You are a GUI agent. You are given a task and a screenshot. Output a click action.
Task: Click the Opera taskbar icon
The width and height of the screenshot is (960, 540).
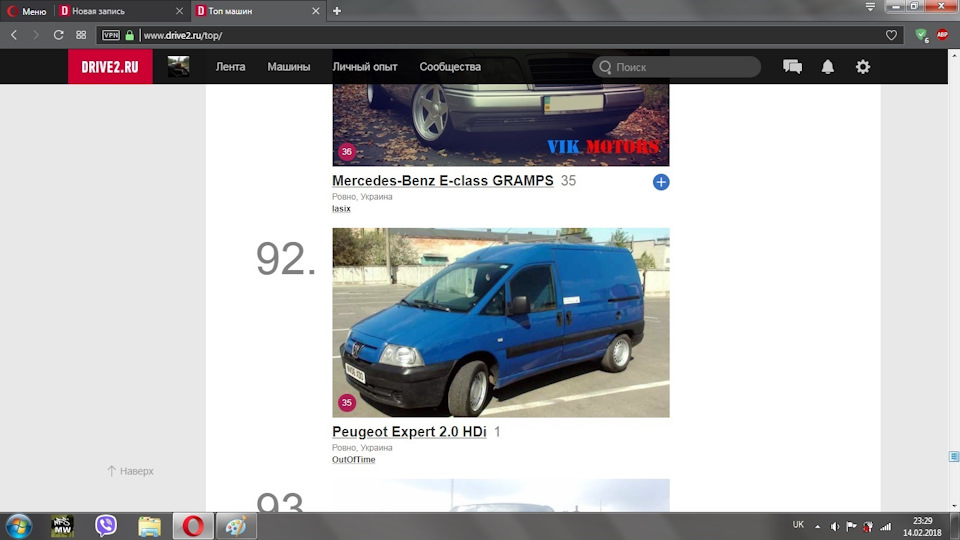(193, 526)
